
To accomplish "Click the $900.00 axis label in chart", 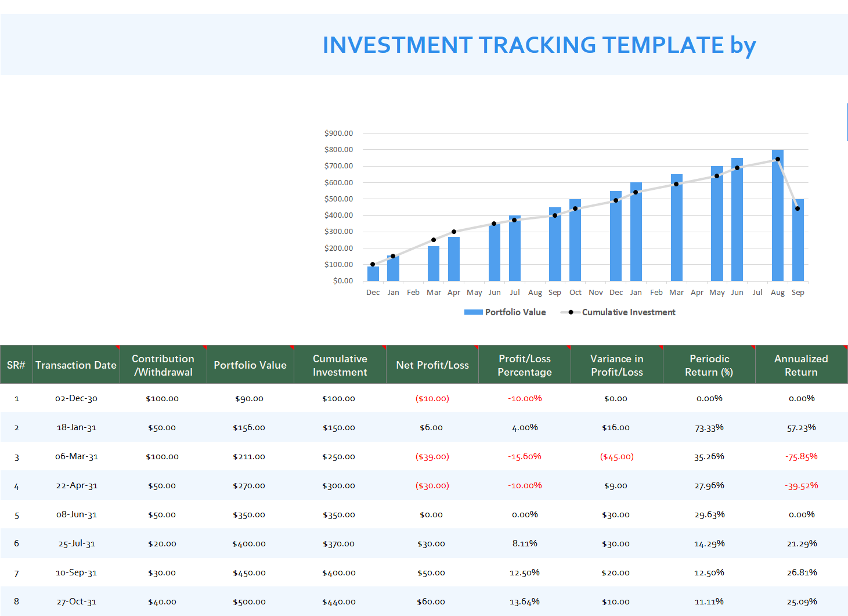I will click(x=339, y=133).
